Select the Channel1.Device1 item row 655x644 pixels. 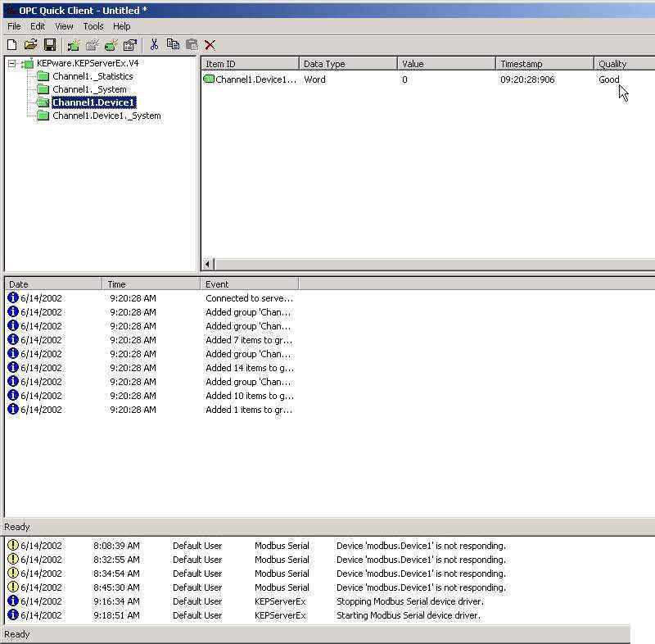point(254,79)
